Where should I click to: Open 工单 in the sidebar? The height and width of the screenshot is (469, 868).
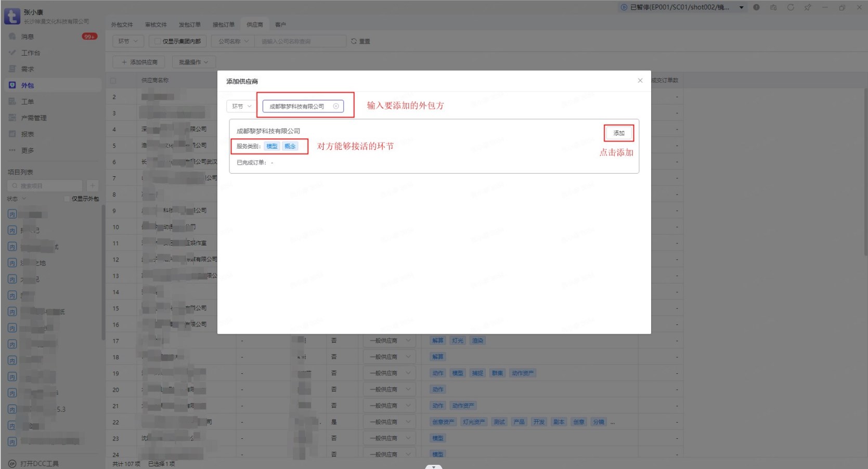[x=28, y=101]
